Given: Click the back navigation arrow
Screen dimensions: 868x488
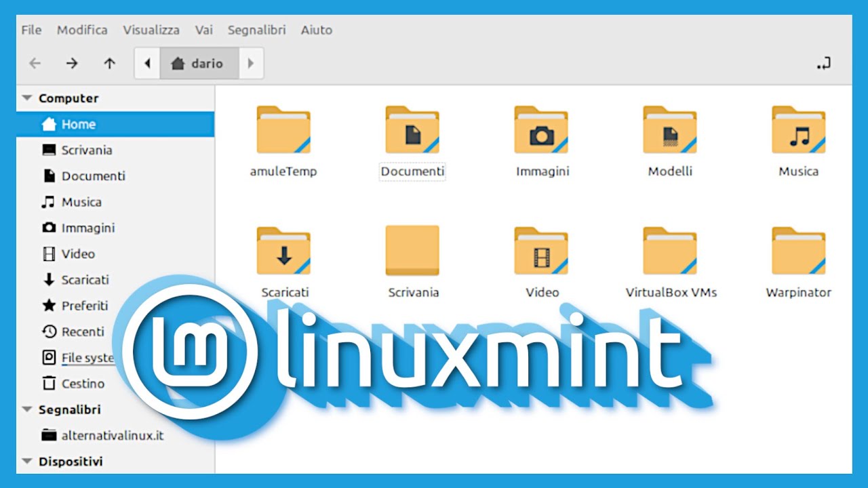Looking at the screenshot, I should pos(35,64).
